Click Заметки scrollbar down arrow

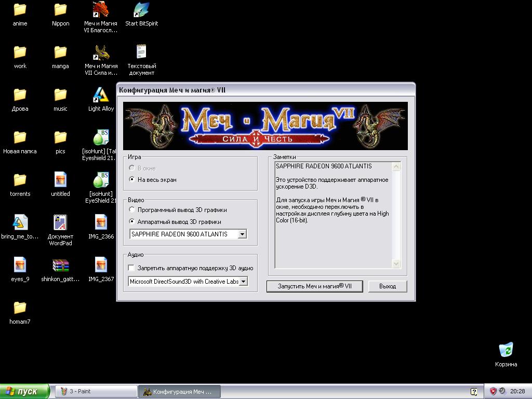(396, 263)
